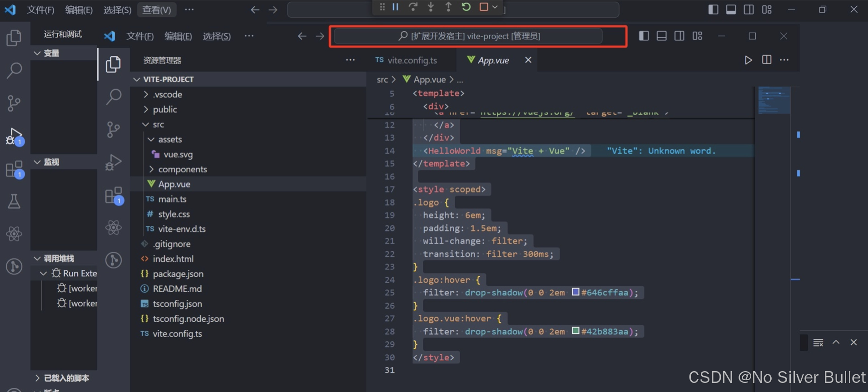The image size is (868, 392).
Task: Toggle bottom panel in the outer window
Action: pos(731,10)
